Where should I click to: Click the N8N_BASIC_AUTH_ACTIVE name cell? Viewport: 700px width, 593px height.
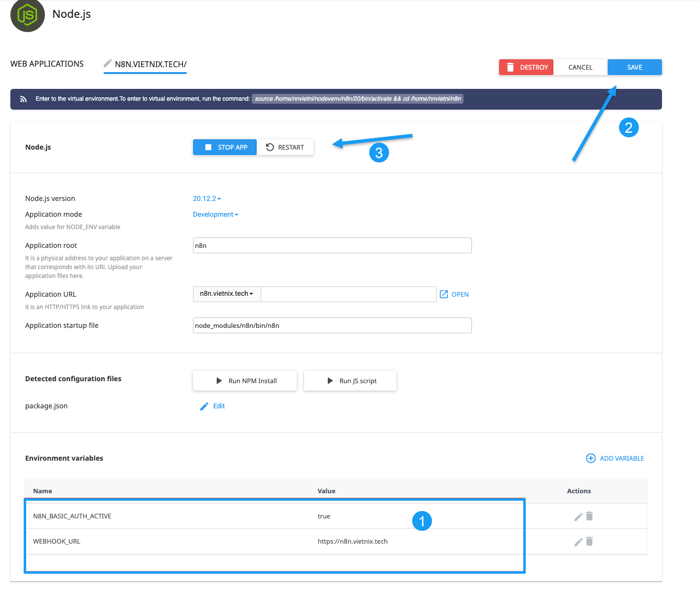(x=72, y=516)
